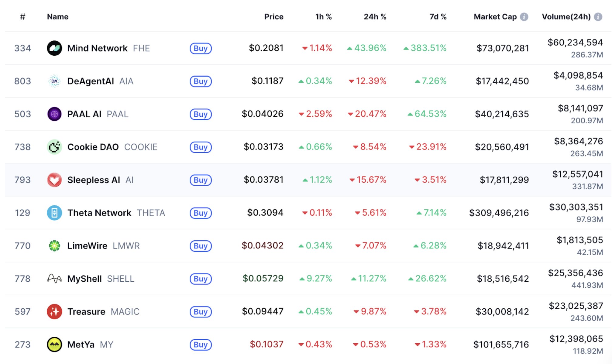Sort by 7d % column header
The image size is (612, 364).
click(438, 17)
